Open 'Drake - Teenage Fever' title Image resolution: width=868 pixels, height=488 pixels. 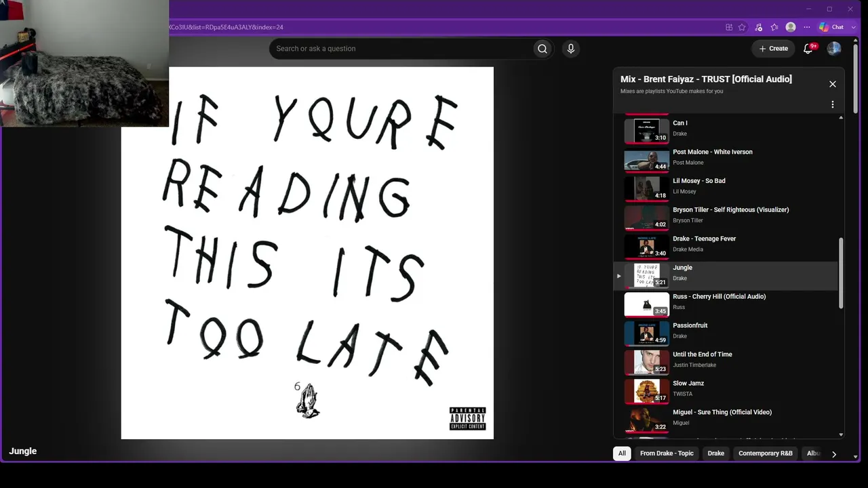(705, 239)
